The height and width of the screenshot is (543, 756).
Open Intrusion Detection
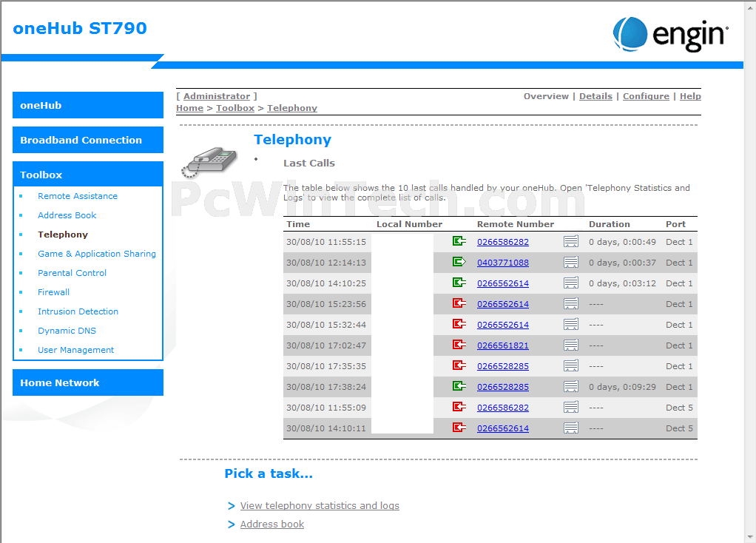tap(78, 311)
